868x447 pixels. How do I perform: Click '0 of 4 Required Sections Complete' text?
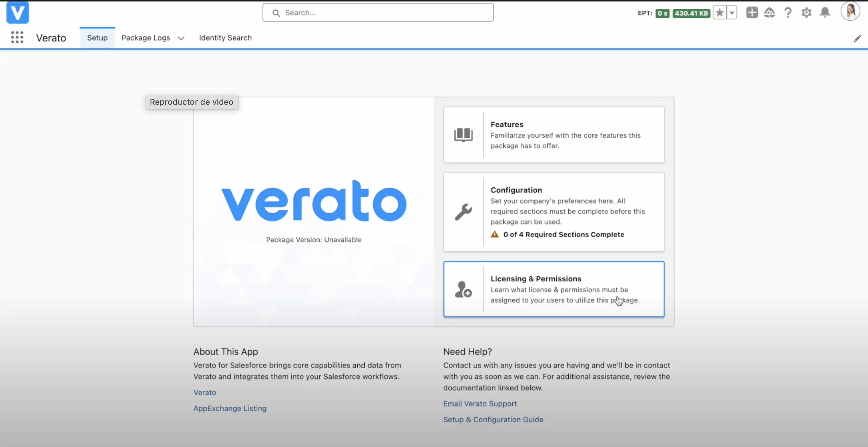[564, 234]
